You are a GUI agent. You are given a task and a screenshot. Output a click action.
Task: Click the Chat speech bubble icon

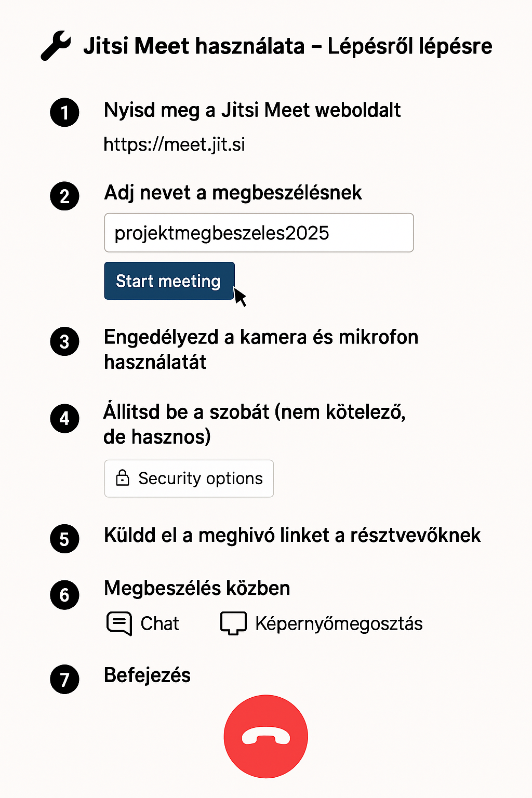[x=119, y=623]
